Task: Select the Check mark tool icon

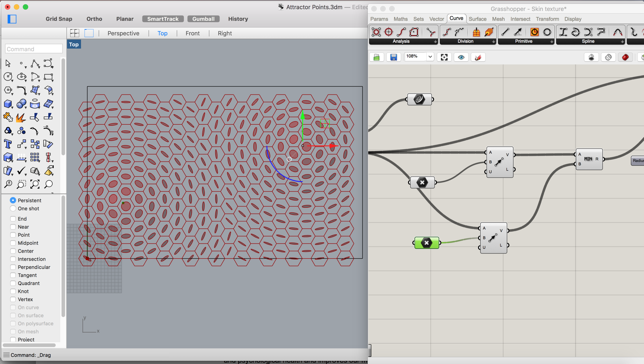Action: coord(22,171)
